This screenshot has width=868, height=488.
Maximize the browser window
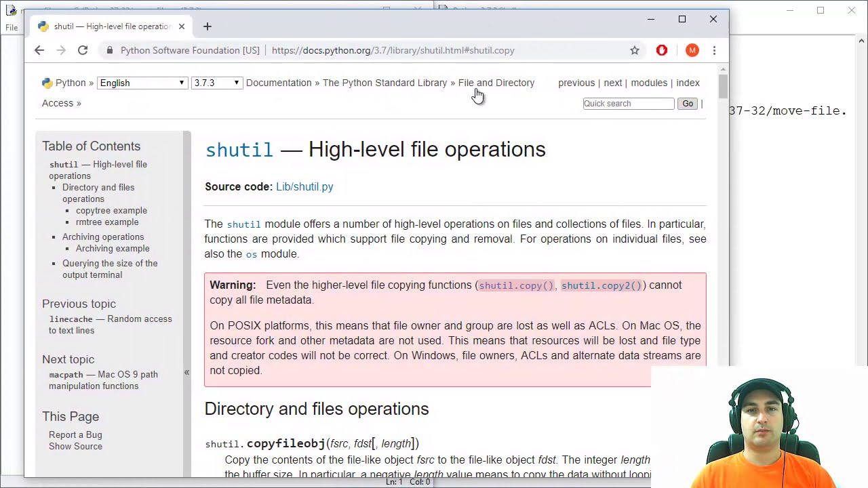pos(682,19)
